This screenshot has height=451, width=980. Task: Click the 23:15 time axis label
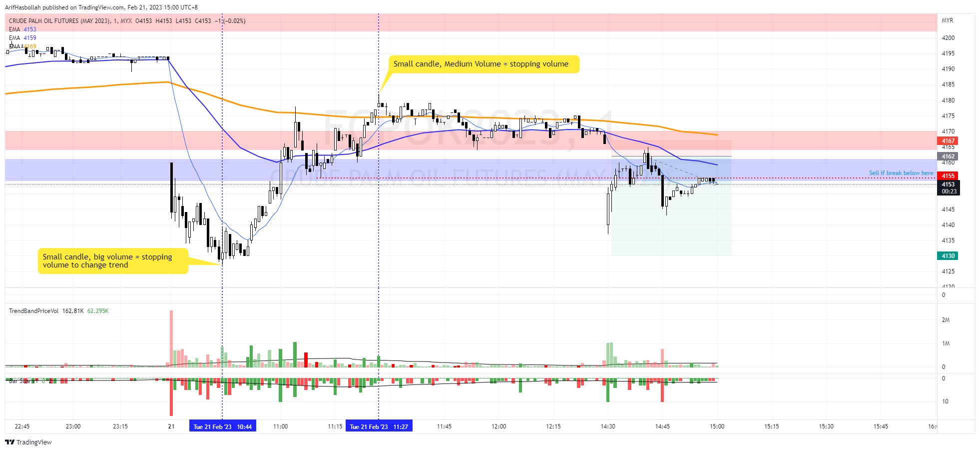point(120,426)
